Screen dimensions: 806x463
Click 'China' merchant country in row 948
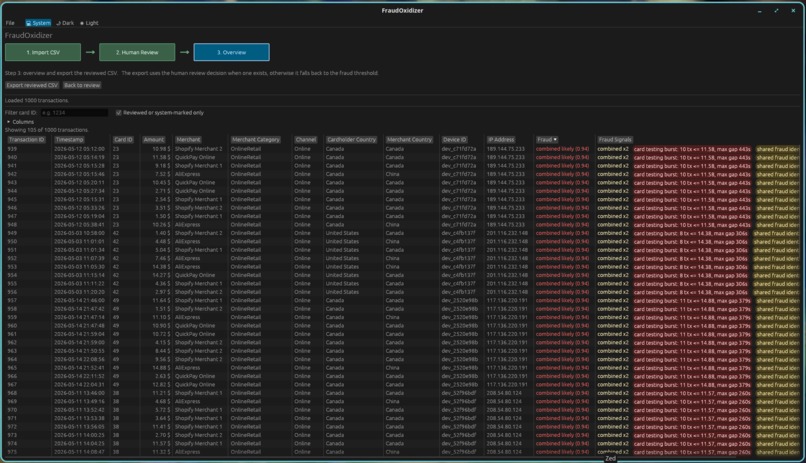(392, 225)
